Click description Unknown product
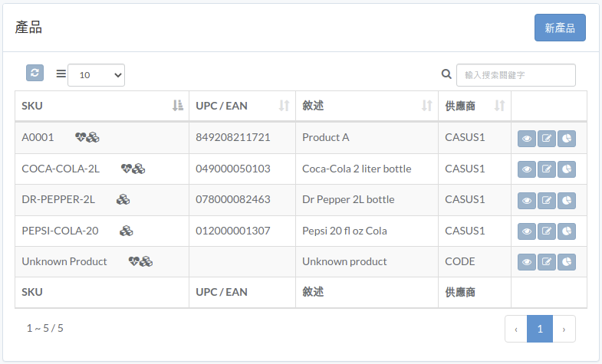 click(x=344, y=261)
